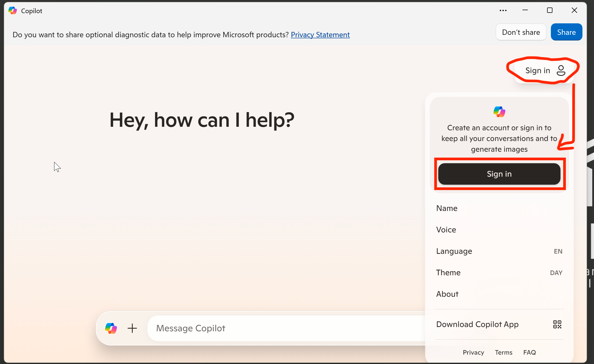Open the Terms link at the bottom
Image resolution: width=594 pixels, height=364 pixels.
click(504, 352)
